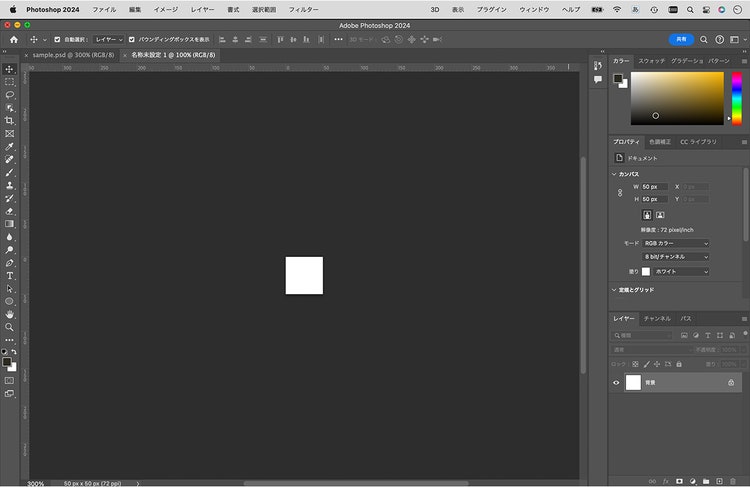The height and width of the screenshot is (487, 750).
Task: Select the Frame tool
Action: coord(9,134)
